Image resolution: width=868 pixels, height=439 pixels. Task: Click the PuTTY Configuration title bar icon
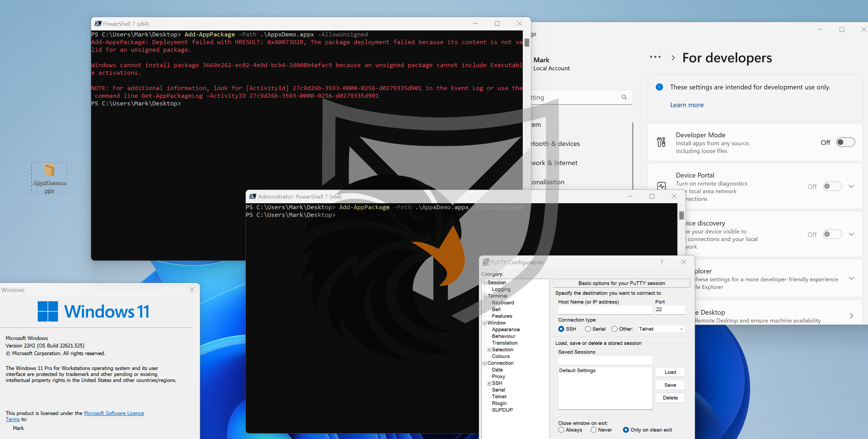pos(486,262)
